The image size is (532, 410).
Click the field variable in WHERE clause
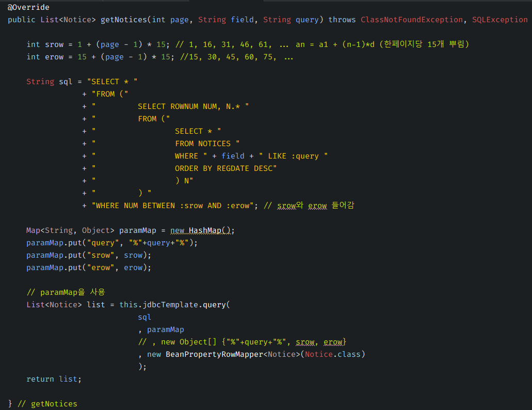(x=233, y=156)
